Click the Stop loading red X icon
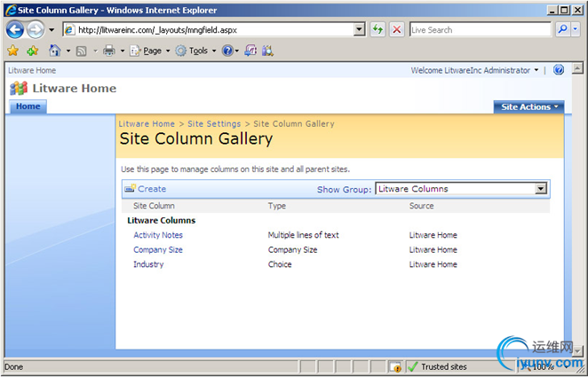 click(397, 29)
